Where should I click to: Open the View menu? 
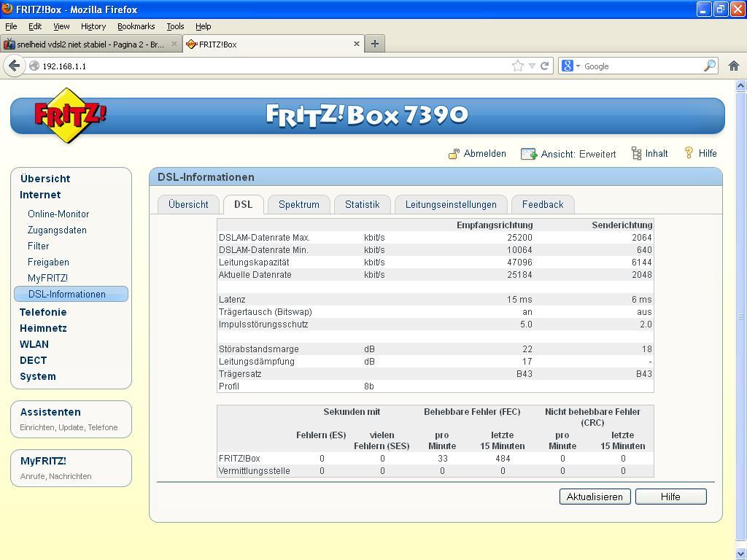tap(61, 26)
